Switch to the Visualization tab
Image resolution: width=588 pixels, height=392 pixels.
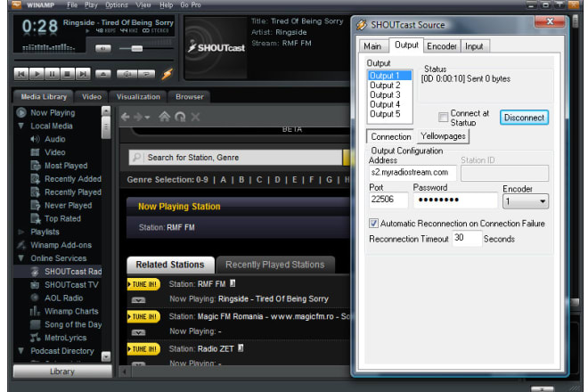click(138, 97)
